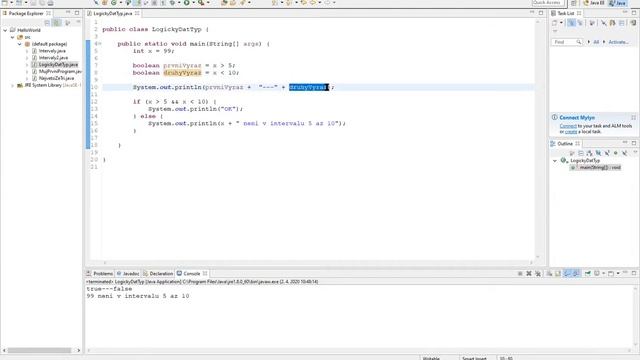Open the Task List tab
Image resolution: width=640 pixels, height=360 pixels.
(565, 13)
